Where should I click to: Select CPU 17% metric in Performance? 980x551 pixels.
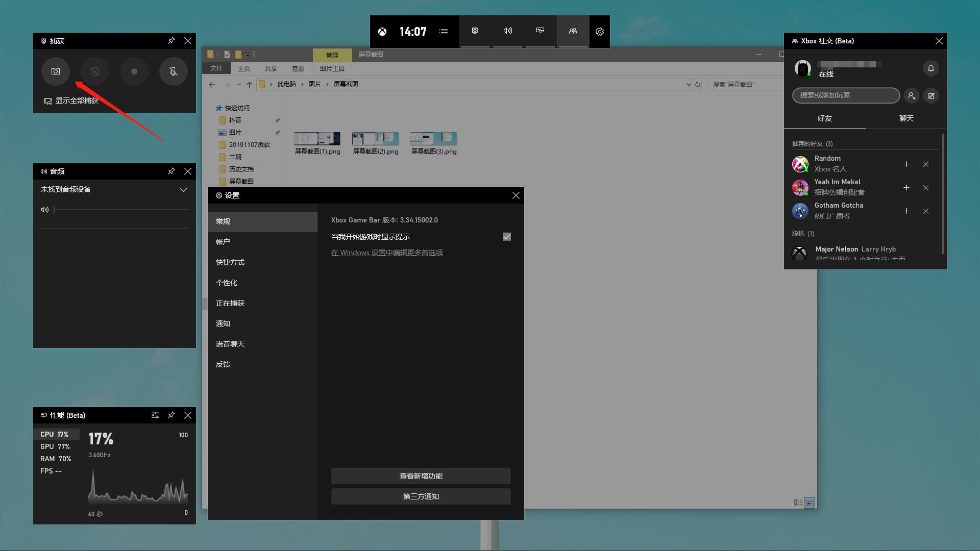point(57,434)
